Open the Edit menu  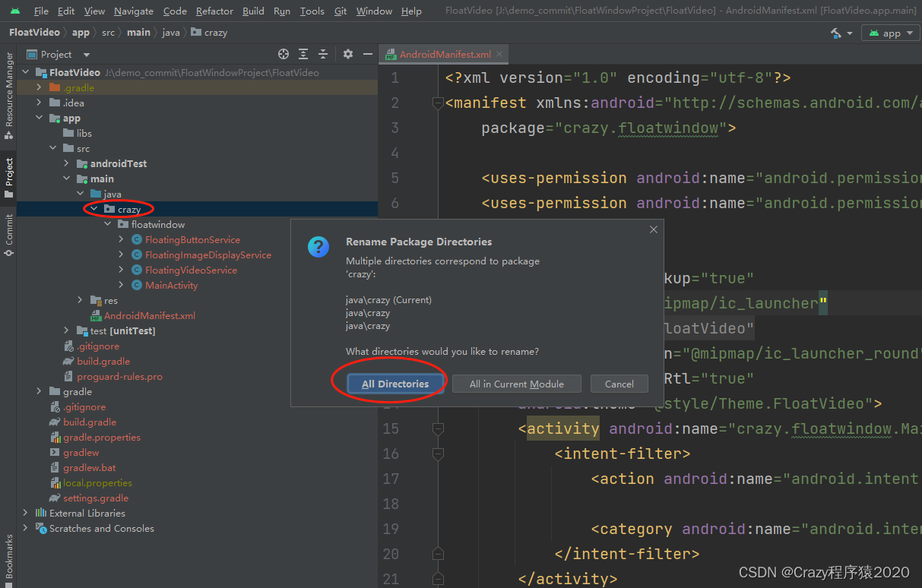[66, 11]
